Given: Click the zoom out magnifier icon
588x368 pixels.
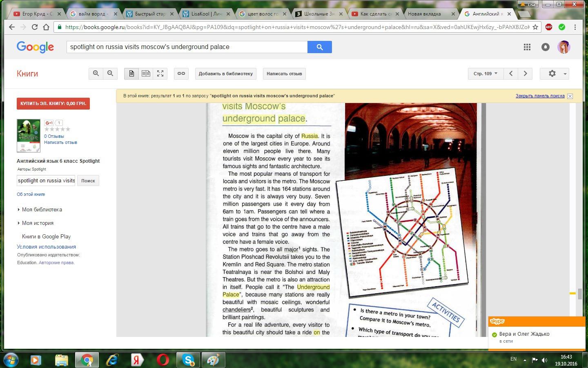Looking at the screenshot, I should click(110, 74).
